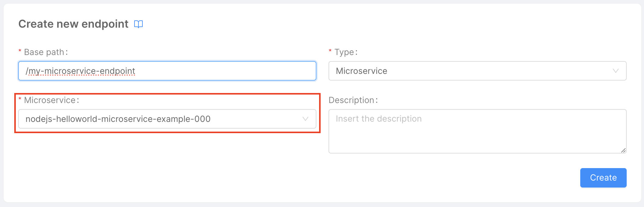Open the nodejs-helloworld-microservice-example-000 dropdown
The width and height of the screenshot is (644, 207).
[x=167, y=119]
